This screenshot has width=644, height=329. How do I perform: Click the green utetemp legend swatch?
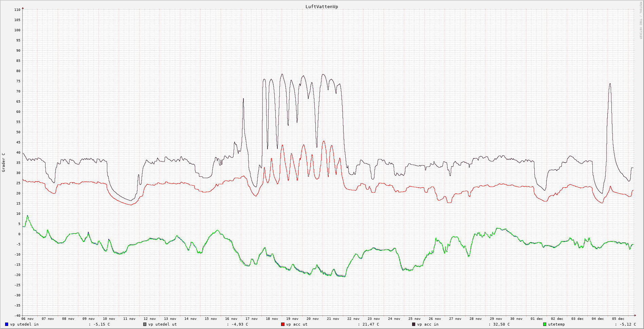[545, 324]
